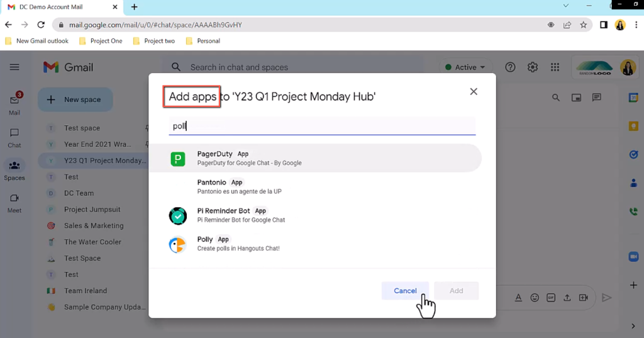Open Google Tasks side panel icon
Viewport: 644px width, 338px height.
tap(633, 154)
